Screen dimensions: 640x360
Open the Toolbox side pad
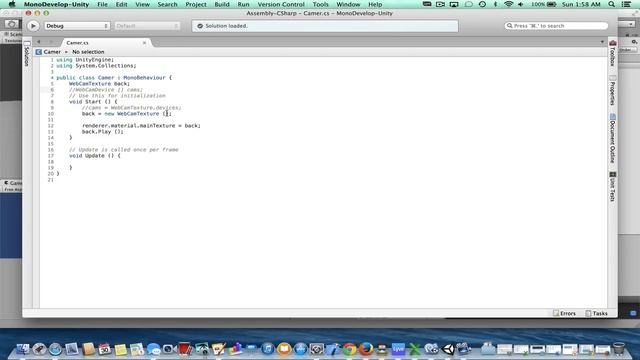(613, 53)
